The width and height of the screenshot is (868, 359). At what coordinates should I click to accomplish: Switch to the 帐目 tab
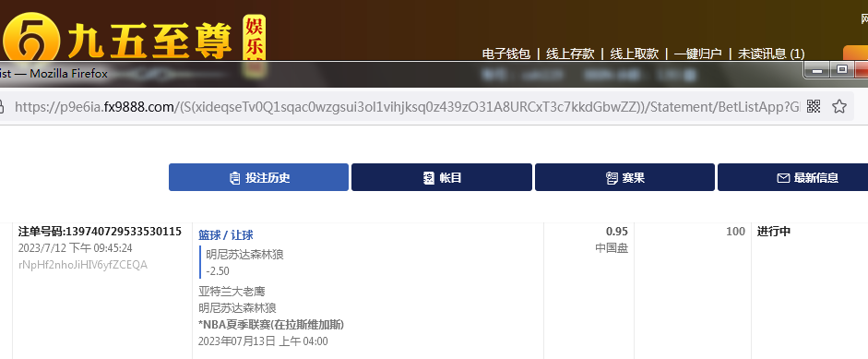point(442,177)
